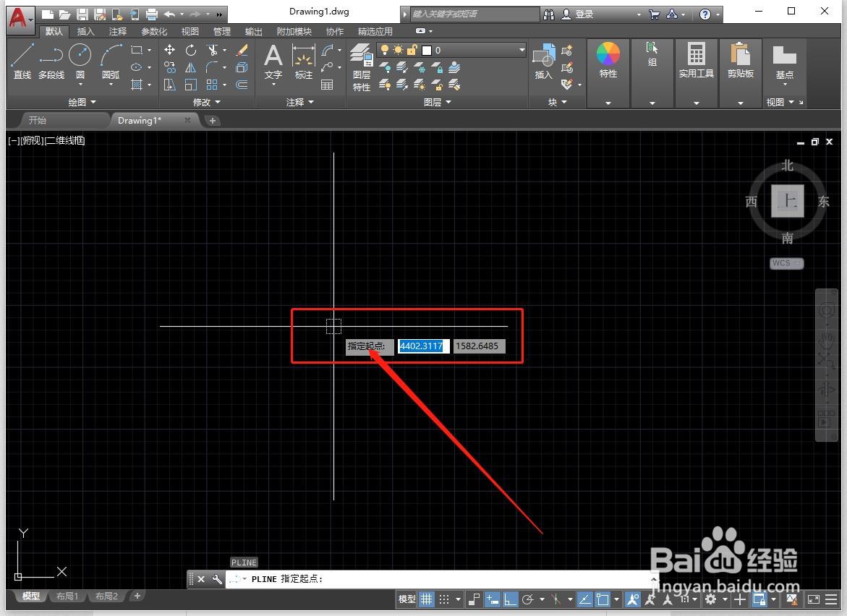Switch to the Annotate (注释) ribbon tab
The width and height of the screenshot is (847, 616).
[117, 31]
